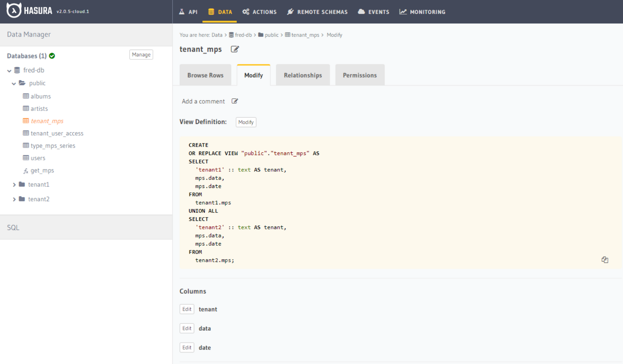Screen dimensions: 623x364
Task: Open the API section
Action: (188, 12)
